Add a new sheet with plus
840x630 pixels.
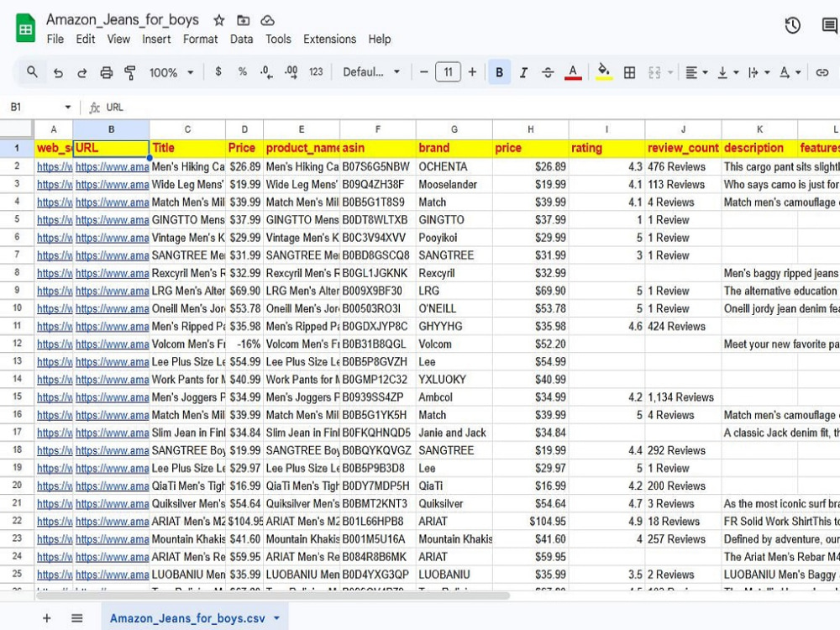point(46,617)
